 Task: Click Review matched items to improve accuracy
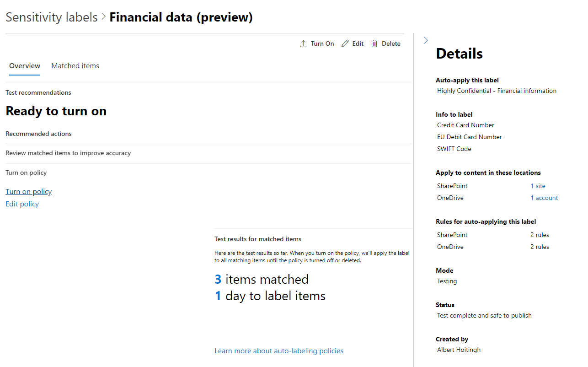coord(68,153)
